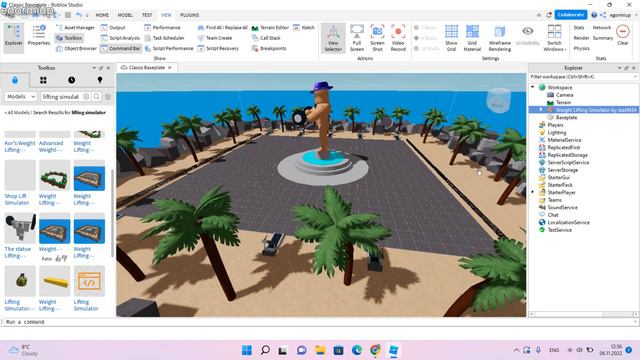The height and width of the screenshot is (360, 640).
Task: Show Summary stats
Action: coord(603,38)
